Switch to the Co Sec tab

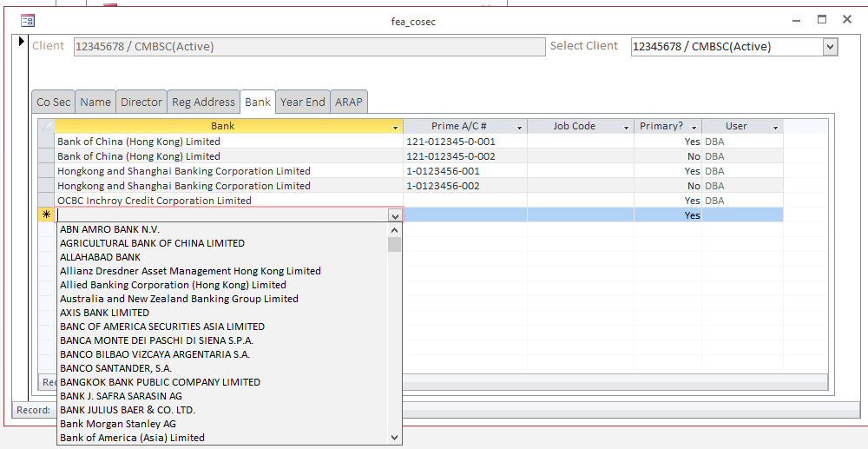(x=53, y=102)
